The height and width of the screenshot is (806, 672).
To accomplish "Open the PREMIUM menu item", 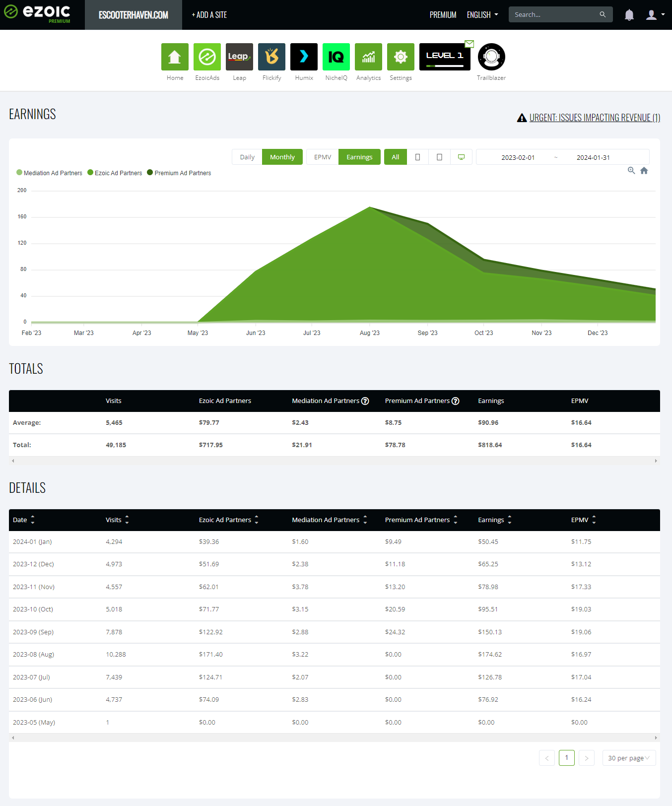I will 443,15.
